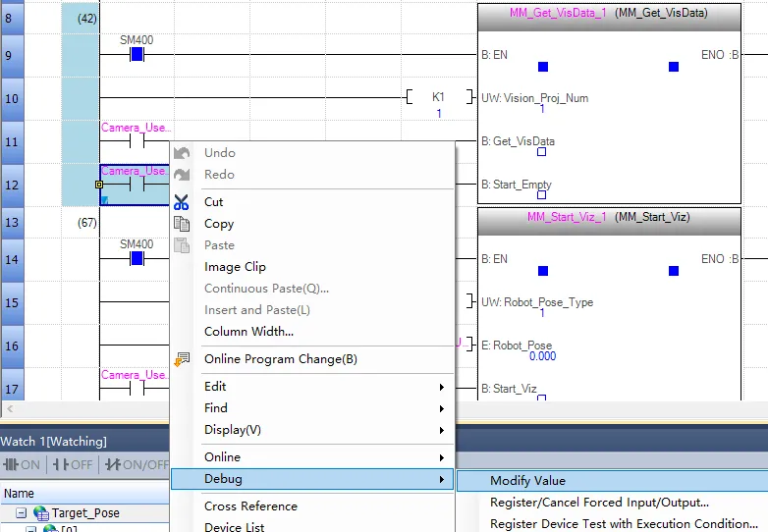The height and width of the screenshot is (532, 768).
Task: Click the ON button in Watch toolbar
Action: click(23, 464)
